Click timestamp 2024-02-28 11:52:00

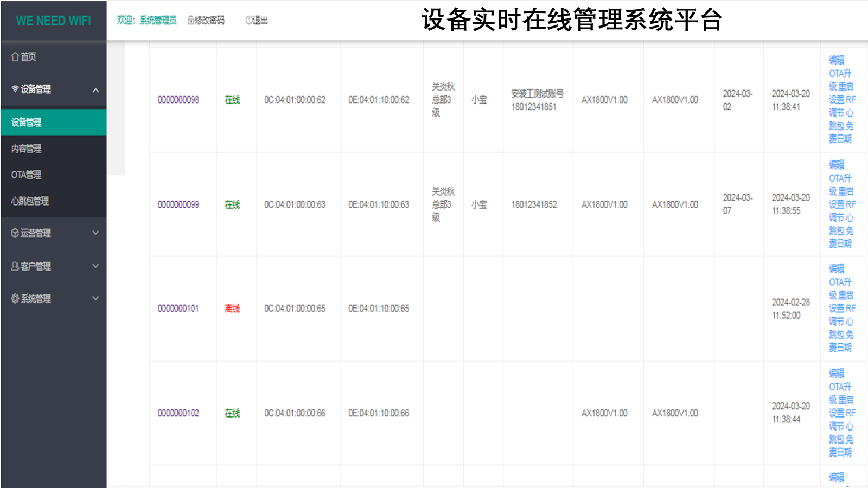point(791,309)
